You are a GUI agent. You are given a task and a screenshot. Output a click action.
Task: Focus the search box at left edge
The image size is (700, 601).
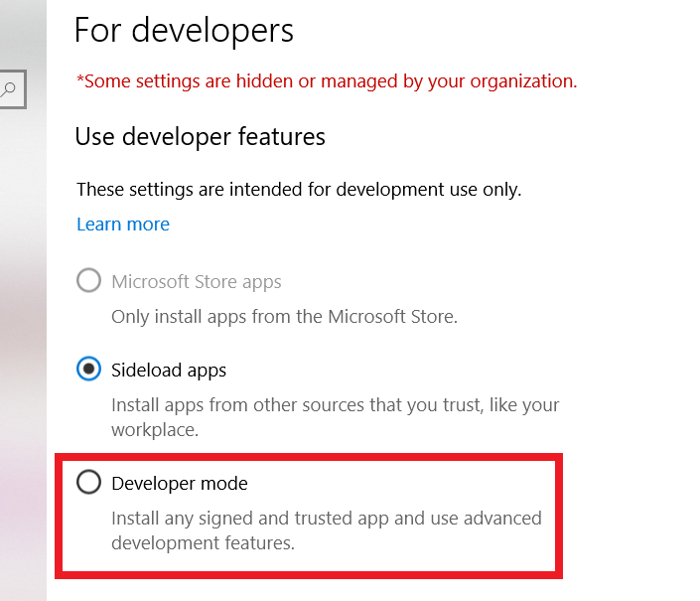12,89
